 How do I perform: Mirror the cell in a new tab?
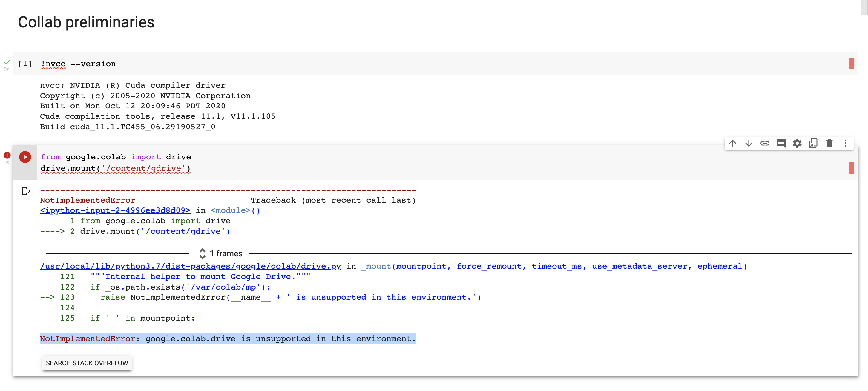pyautogui.click(x=813, y=143)
